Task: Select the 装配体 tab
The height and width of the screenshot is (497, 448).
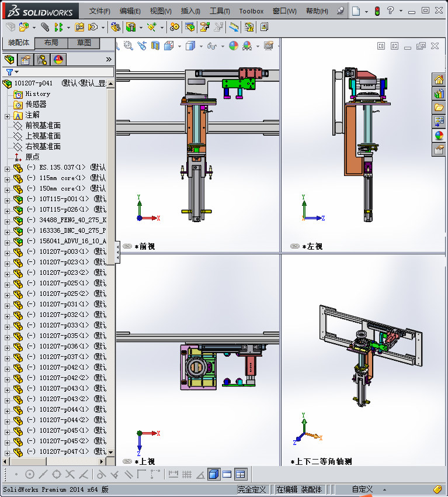Action: coord(18,43)
